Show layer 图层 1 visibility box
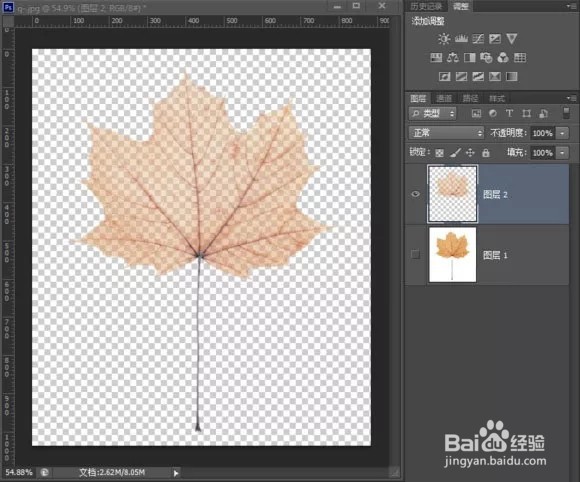The image size is (580, 482). [415, 255]
